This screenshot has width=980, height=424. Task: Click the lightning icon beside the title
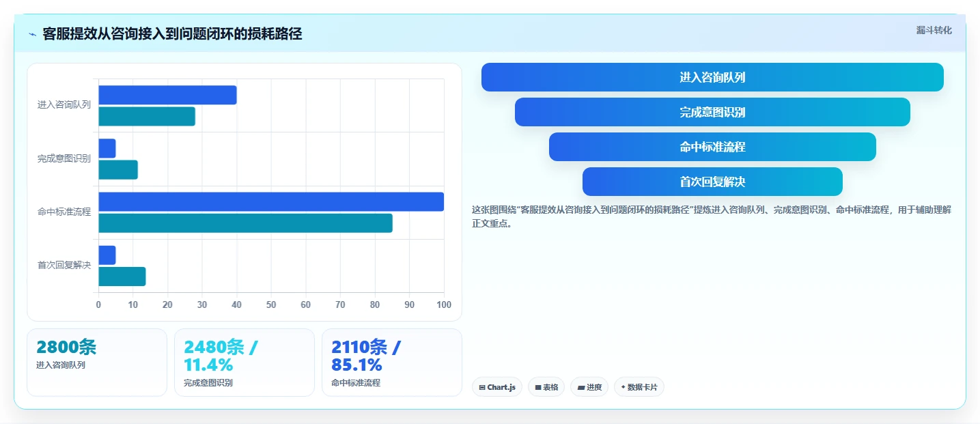(32, 34)
